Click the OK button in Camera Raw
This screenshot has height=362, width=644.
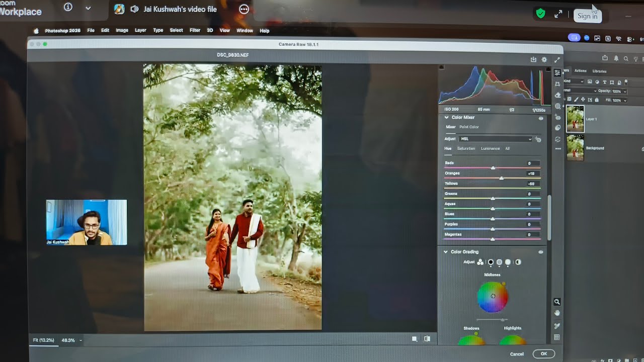point(544,354)
